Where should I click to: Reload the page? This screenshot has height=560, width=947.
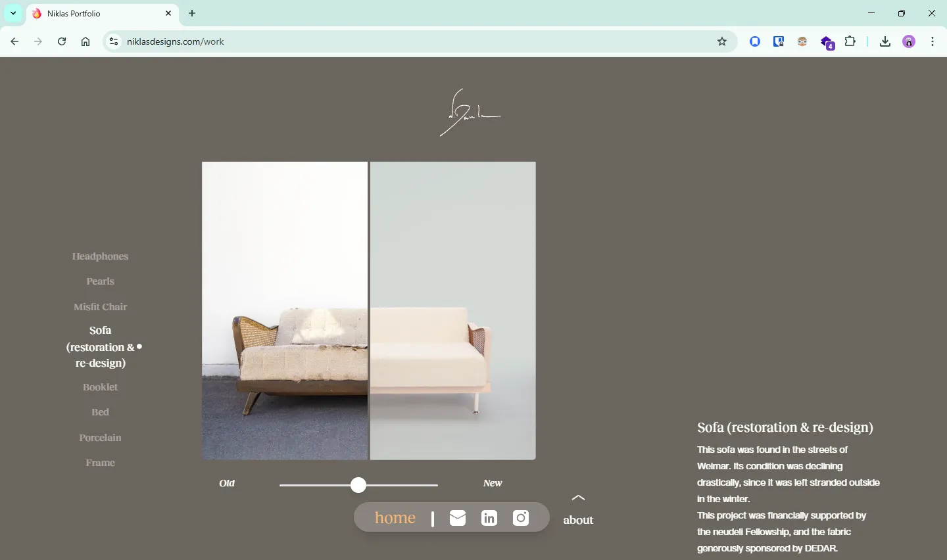click(62, 41)
